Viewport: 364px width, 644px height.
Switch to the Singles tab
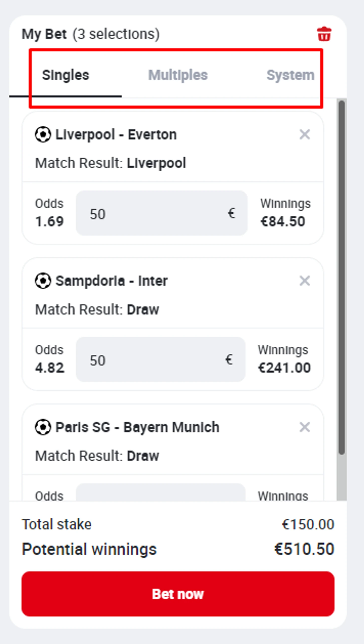(x=66, y=75)
